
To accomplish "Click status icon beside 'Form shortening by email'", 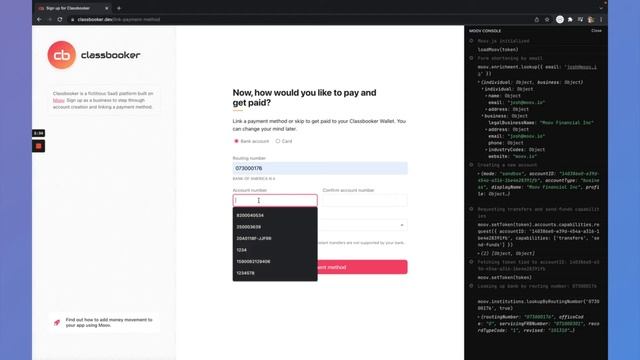I will click(471, 58).
